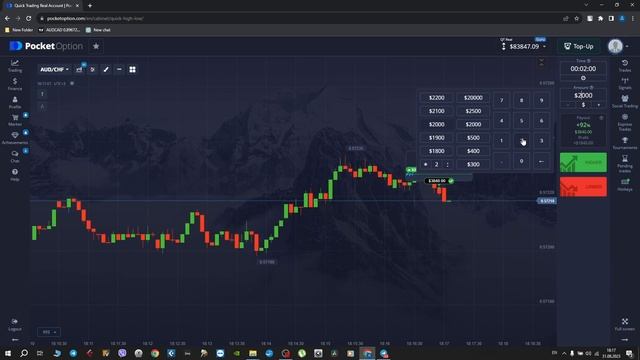The image size is (640, 360).
Task: Click keypad digit 9
Action: click(542, 100)
